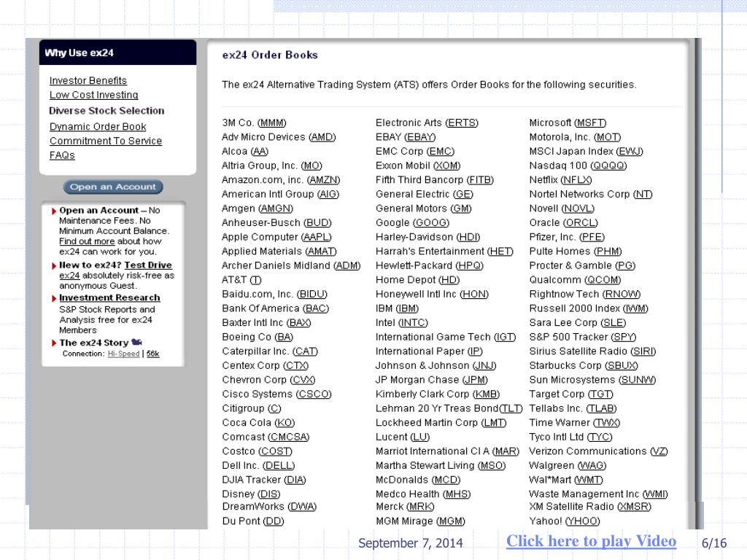Open the TLT ticker link
Screen dimensions: 747x560
click(511, 408)
